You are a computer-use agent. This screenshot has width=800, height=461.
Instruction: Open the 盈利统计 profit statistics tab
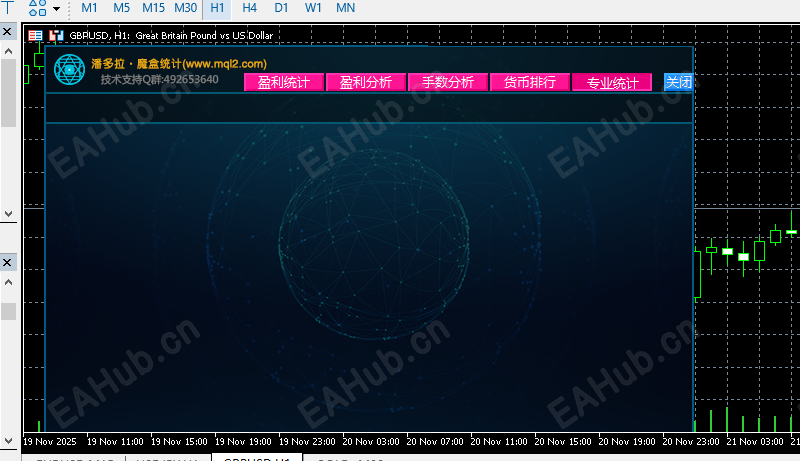[x=284, y=82]
